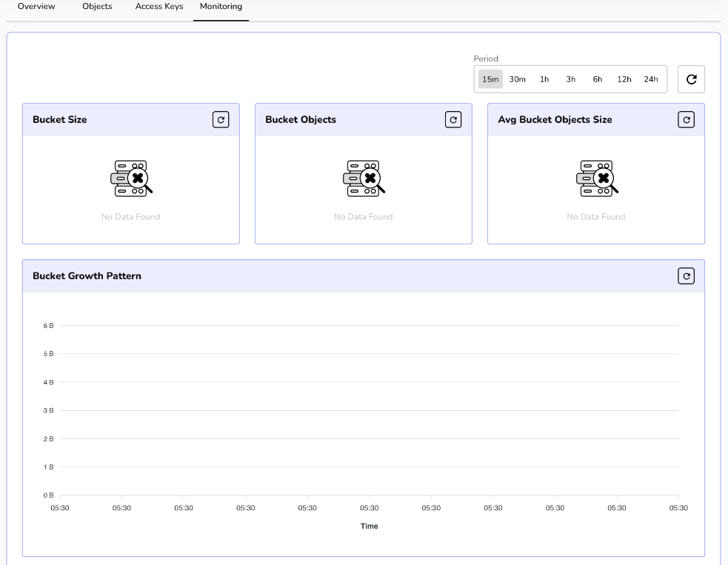This screenshot has width=728, height=565.
Task: Select the Monitoring tab
Action: tap(221, 7)
